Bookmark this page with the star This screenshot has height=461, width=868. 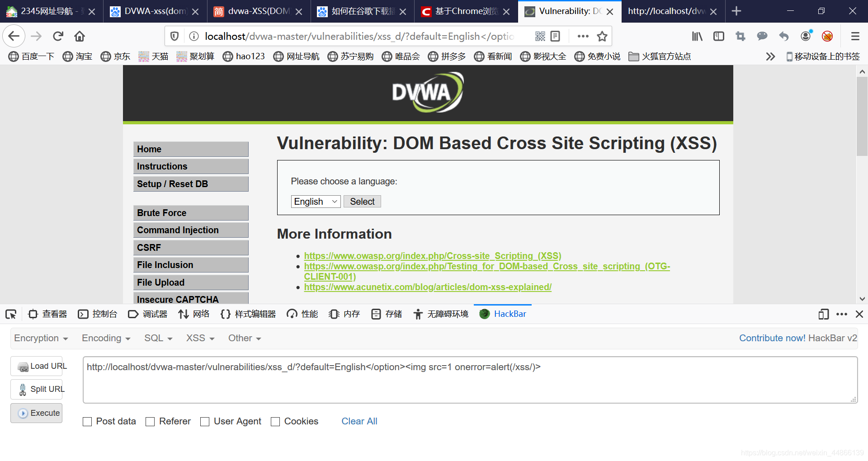click(602, 36)
